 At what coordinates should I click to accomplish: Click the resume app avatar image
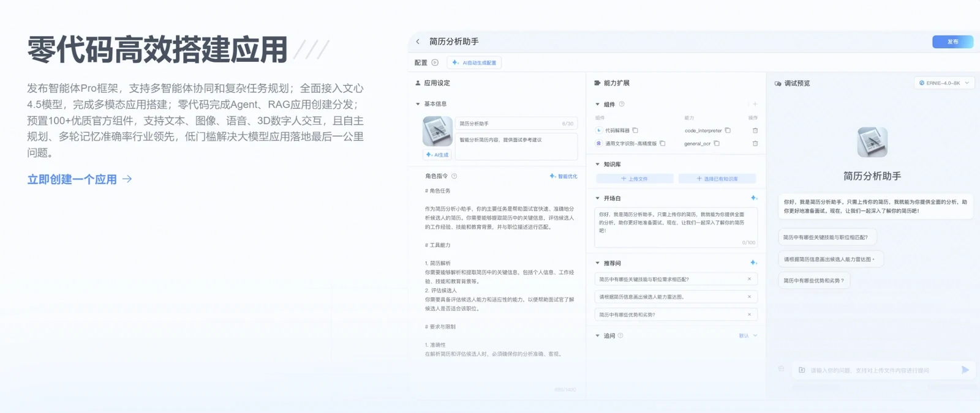pos(437,131)
